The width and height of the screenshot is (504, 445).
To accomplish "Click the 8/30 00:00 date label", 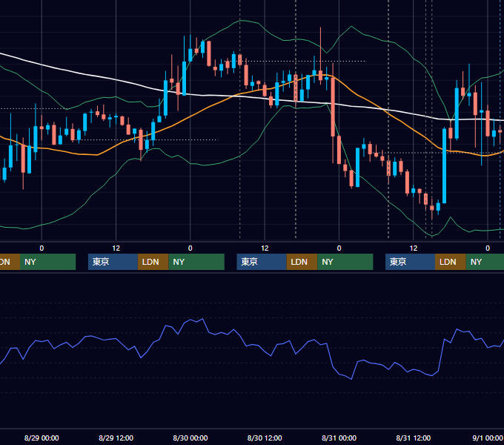I will tap(190, 438).
